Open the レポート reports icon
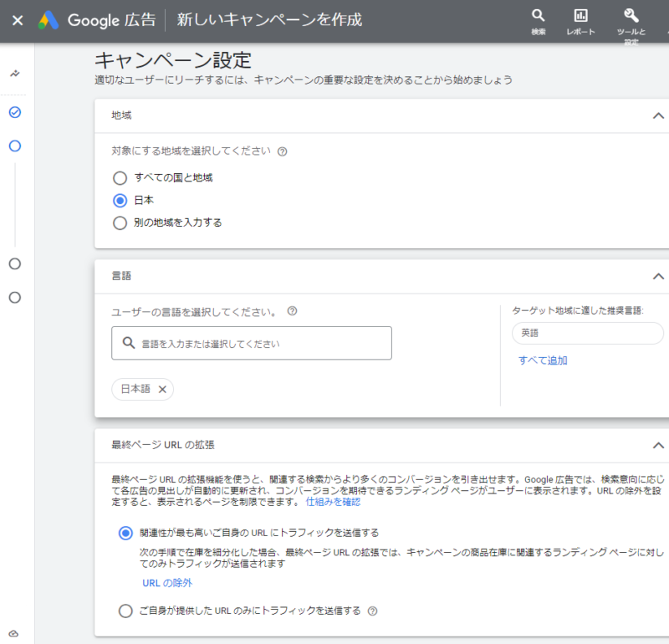The width and height of the screenshot is (669, 644). coord(580,22)
